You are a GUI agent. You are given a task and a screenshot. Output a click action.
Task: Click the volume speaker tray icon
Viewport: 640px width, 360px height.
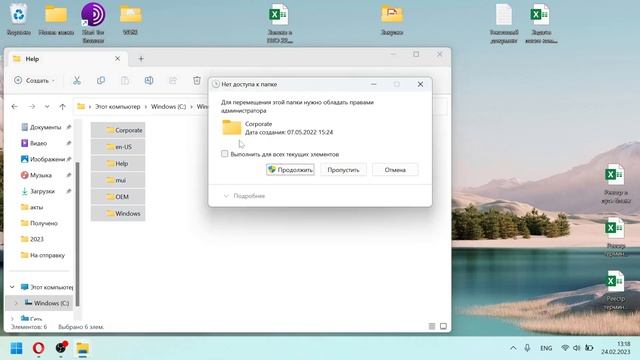(x=576, y=348)
